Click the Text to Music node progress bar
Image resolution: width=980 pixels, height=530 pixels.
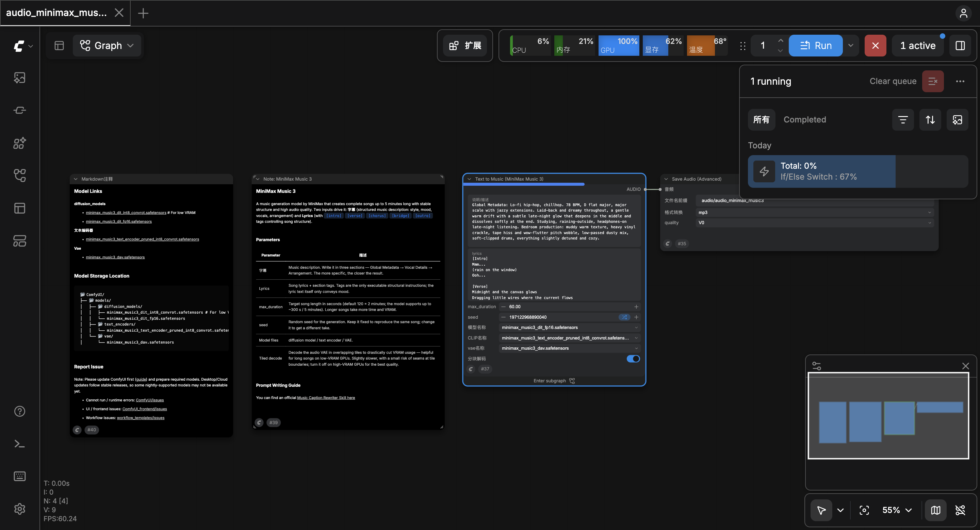(x=554, y=184)
